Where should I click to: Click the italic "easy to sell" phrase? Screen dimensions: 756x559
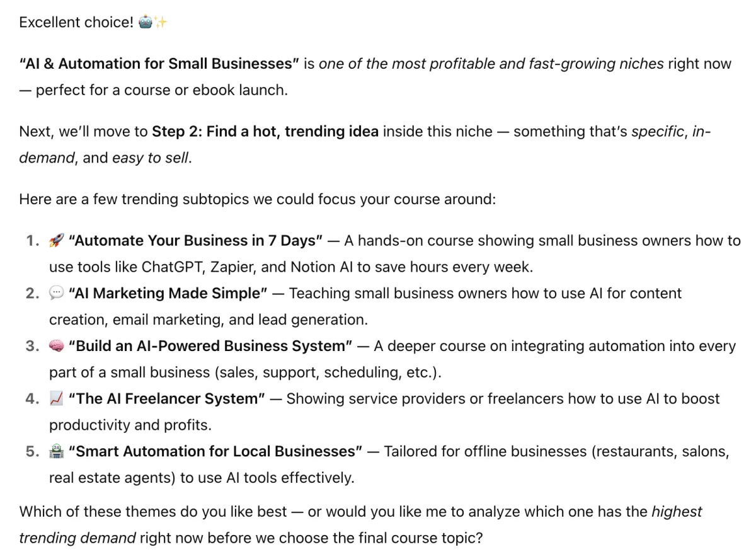pyautogui.click(x=150, y=158)
